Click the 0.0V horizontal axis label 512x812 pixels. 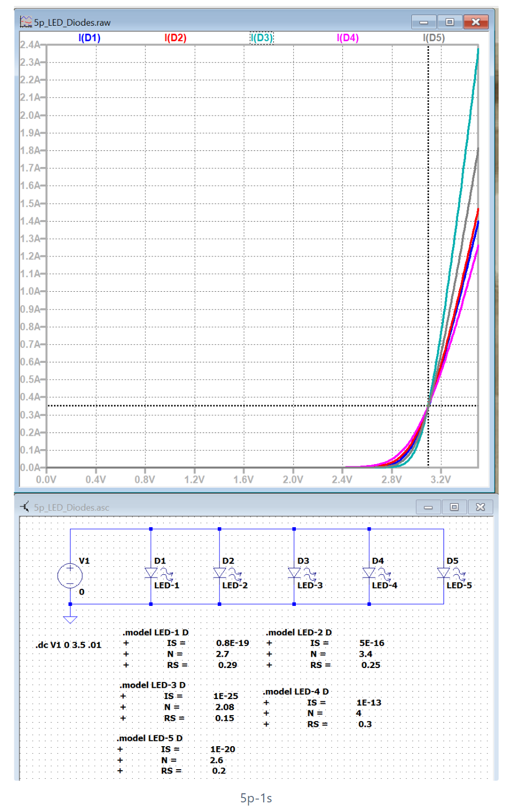(x=46, y=479)
